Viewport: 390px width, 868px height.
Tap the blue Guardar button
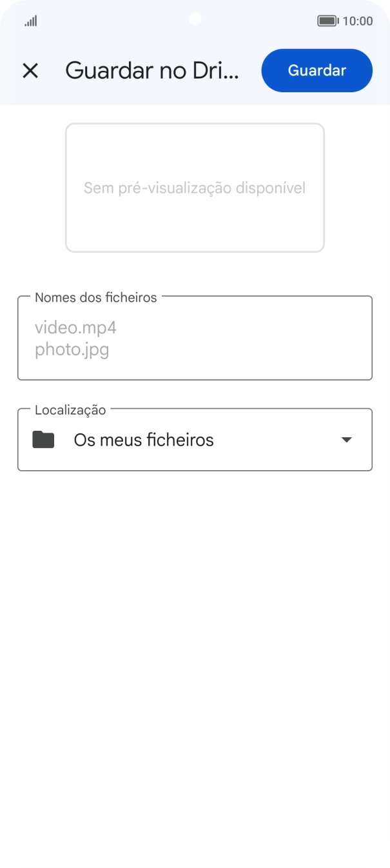pos(317,71)
